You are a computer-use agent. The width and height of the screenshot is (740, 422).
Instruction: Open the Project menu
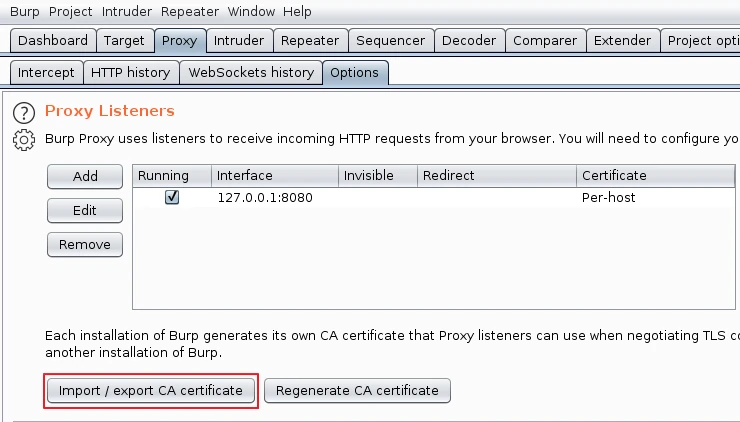(x=70, y=11)
